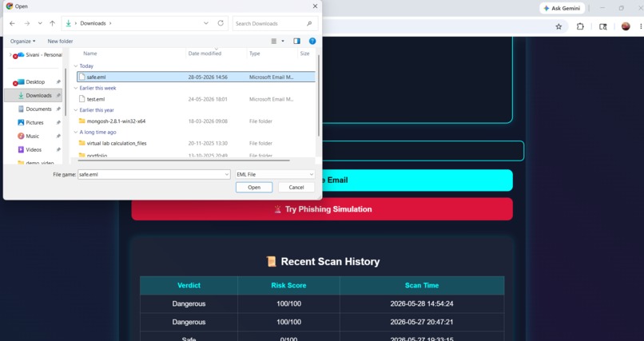Expand the address bar path dropdown
The image size is (644, 341).
click(x=206, y=23)
